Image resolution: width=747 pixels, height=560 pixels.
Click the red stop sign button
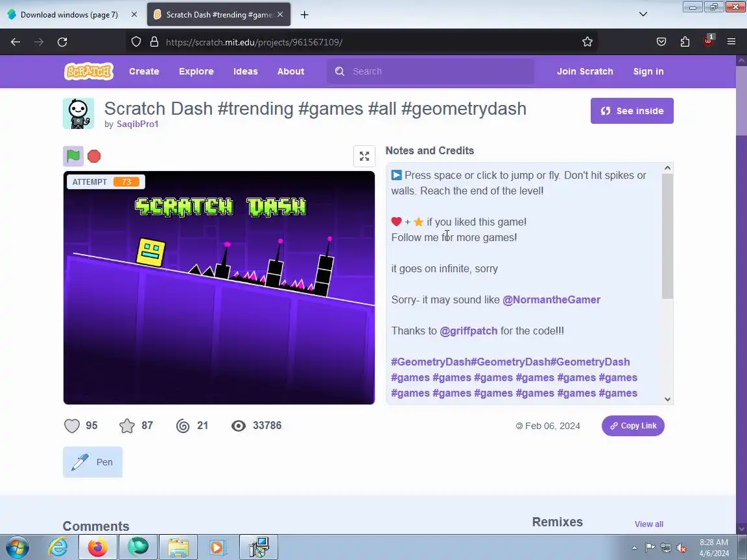(94, 156)
